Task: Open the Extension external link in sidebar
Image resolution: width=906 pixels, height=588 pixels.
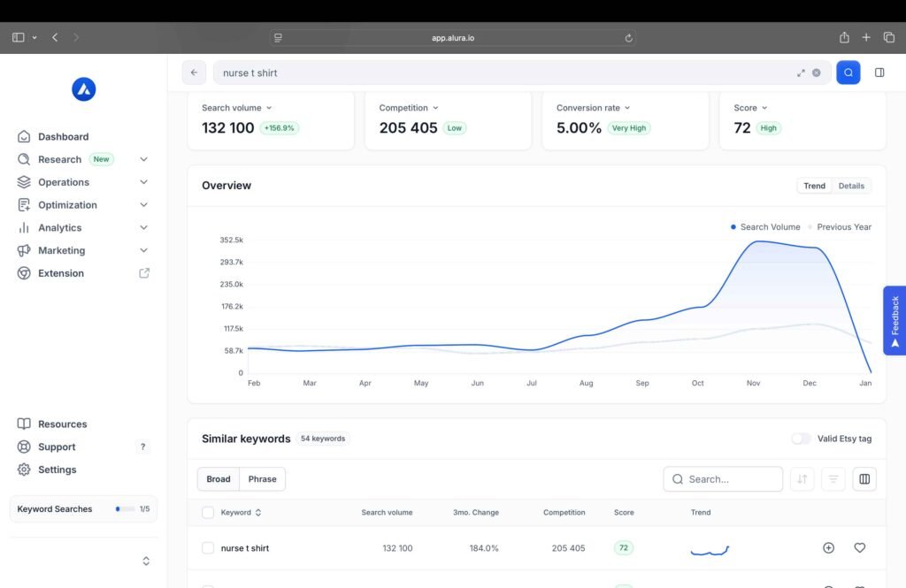Action: (x=61, y=273)
